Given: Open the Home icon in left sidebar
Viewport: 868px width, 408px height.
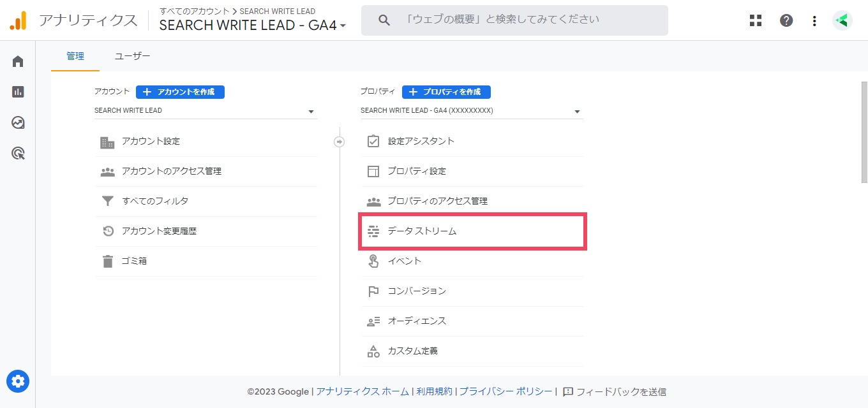Looking at the screenshot, I should 18,61.
